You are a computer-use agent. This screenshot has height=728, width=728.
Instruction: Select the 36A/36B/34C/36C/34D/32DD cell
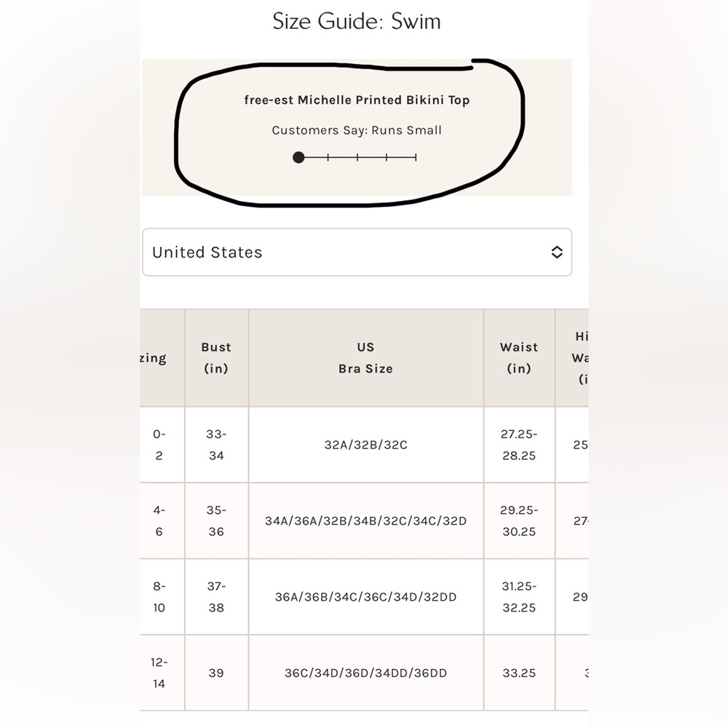click(366, 597)
